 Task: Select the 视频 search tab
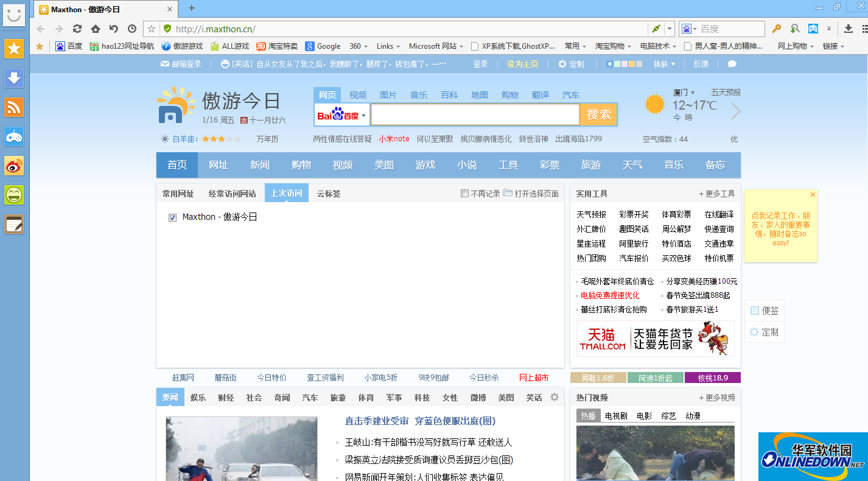358,95
